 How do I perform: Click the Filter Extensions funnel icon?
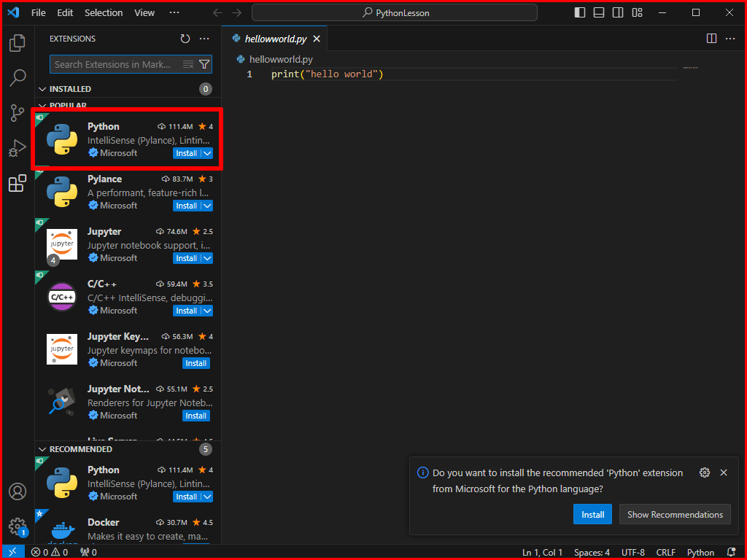(204, 64)
